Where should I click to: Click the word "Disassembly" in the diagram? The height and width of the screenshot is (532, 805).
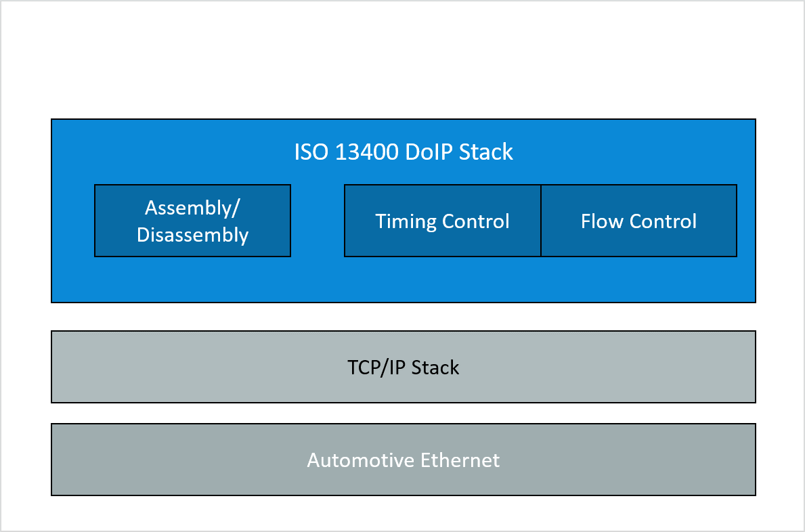(x=192, y=235)
